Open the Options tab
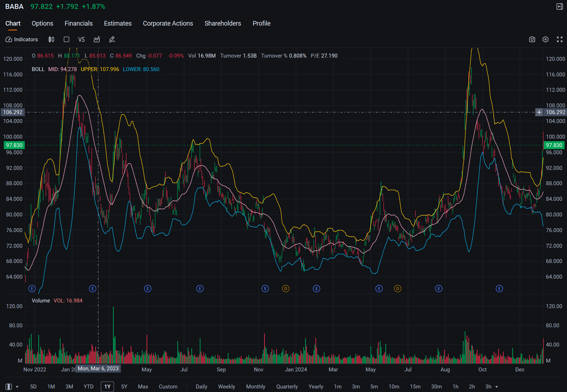Image resolution: width=567 pixels, height=392 pixels. pos(42,23)
